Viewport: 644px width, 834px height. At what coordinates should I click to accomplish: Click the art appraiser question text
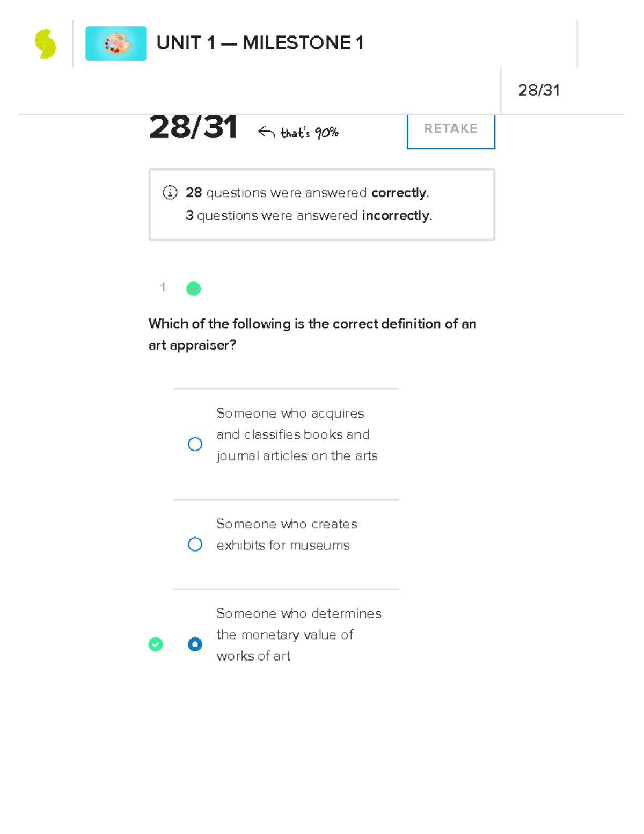coord(312,334)
